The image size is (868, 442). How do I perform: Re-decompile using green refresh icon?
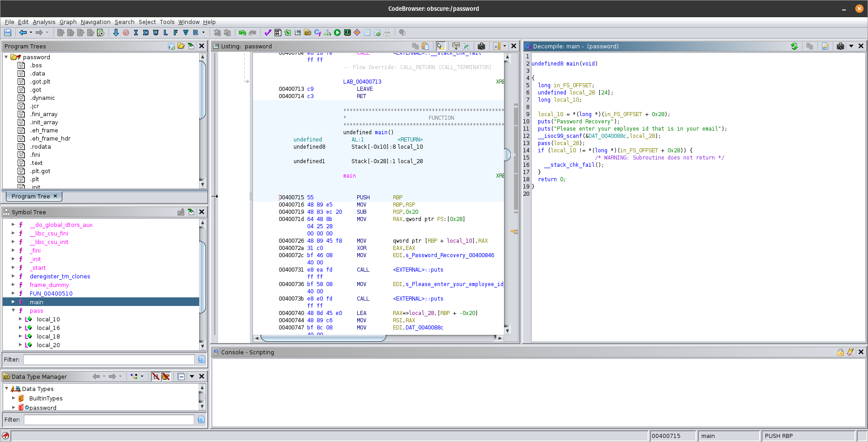coord(794,46)
